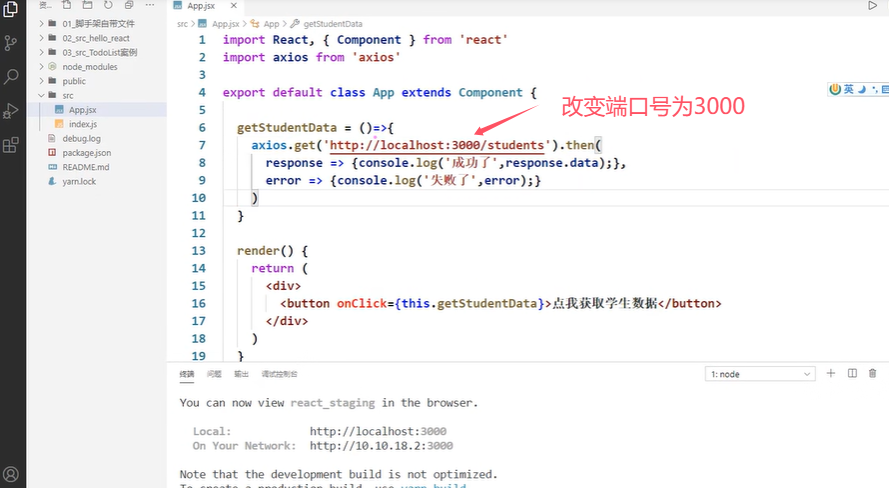Open the Local http://localhost:3000 terminal link
The width and height of the screenshot is (889, 488).
tap(378, 431)
